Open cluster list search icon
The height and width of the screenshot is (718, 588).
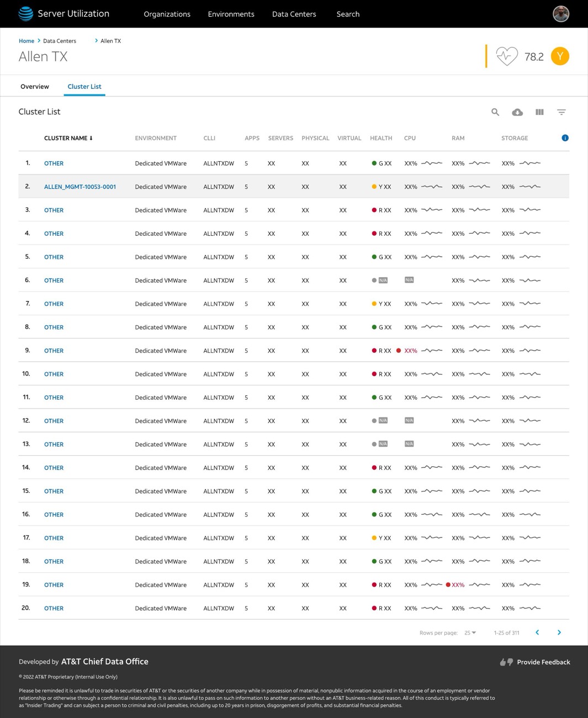[x=495, y=112]
